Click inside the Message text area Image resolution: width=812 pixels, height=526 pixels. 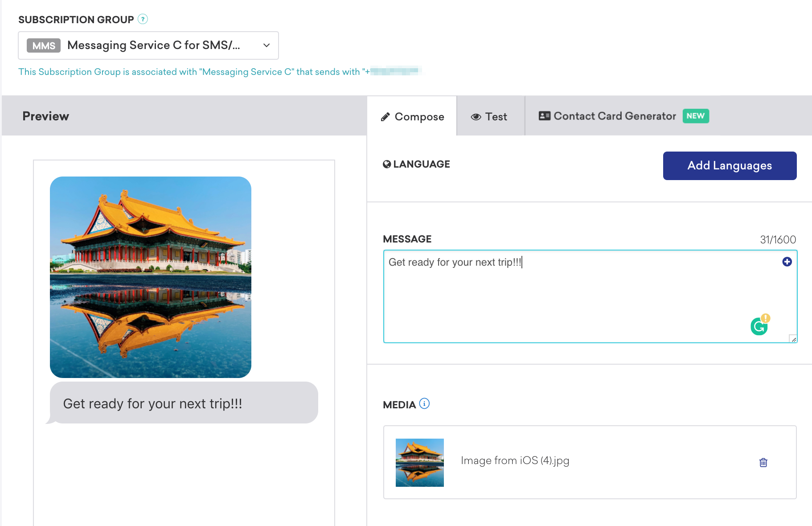(x=590, y=296)
